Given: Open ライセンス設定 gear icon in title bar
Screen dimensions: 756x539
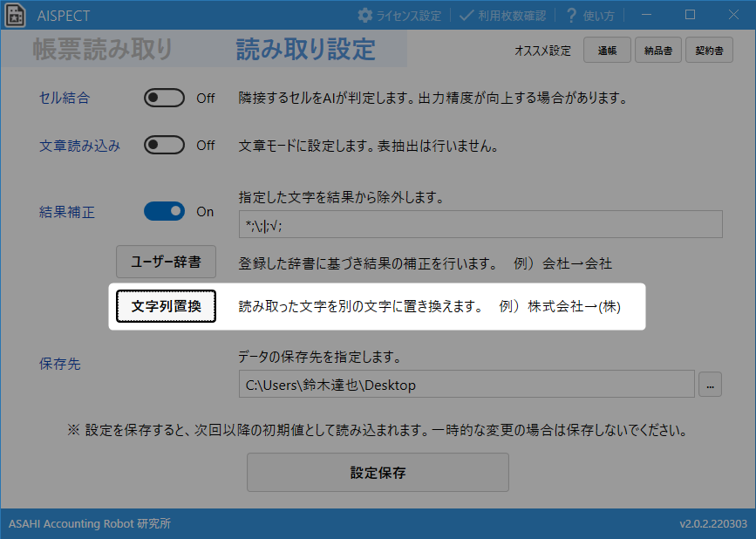Looking at the screenshot, I should click(365, 16).
